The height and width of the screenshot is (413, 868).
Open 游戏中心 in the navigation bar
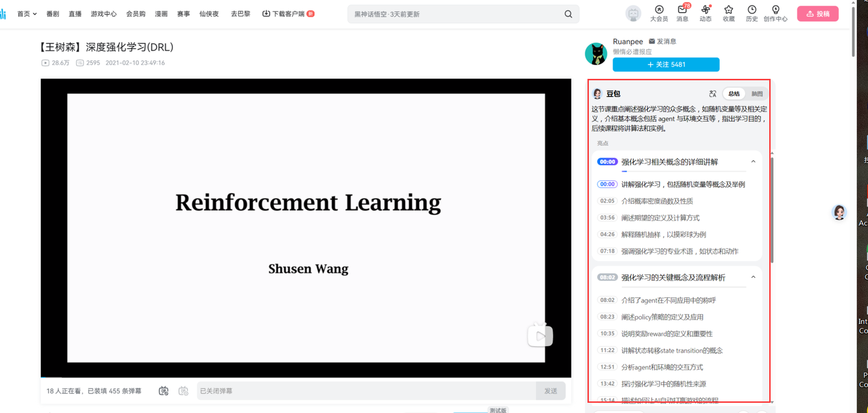104,14
